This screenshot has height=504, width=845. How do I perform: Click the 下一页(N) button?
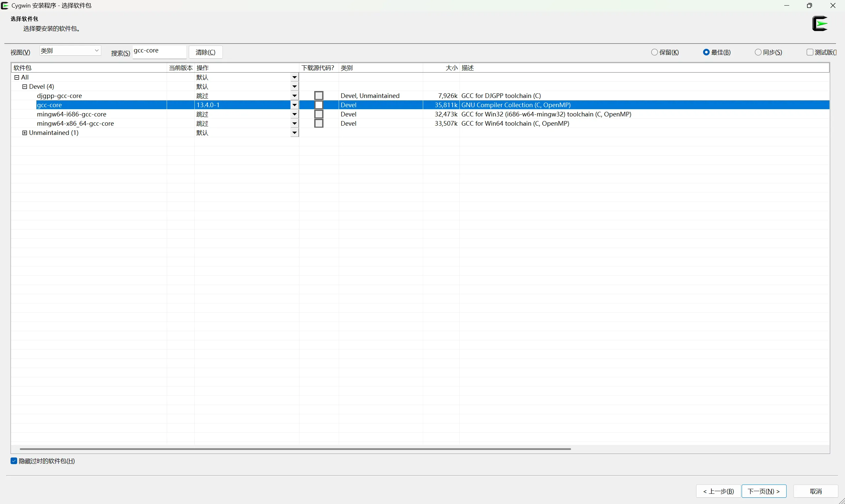[x=764, y=491]
